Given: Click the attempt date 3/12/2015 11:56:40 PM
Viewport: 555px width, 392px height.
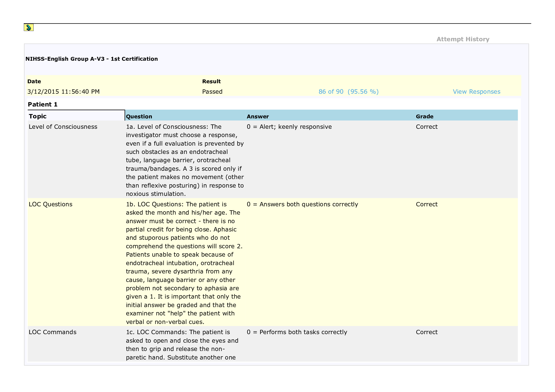Looking at the screenshot, I should [64, 92].
